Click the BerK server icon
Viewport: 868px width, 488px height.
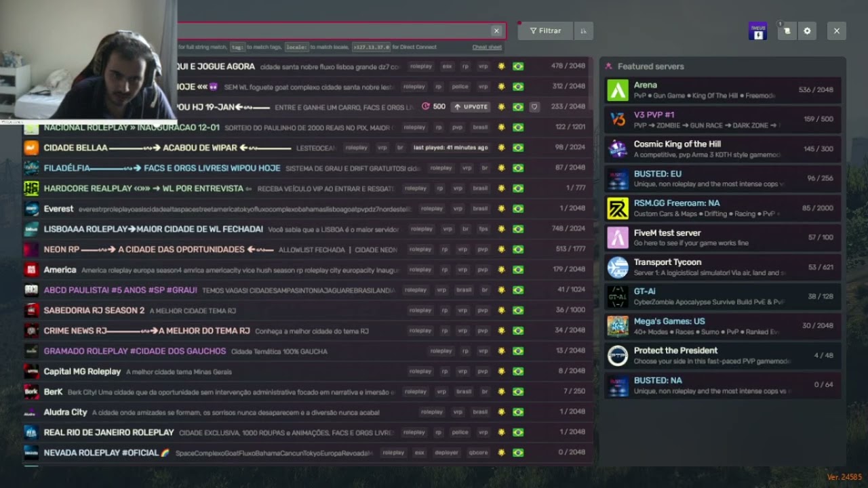click(31, 392)
